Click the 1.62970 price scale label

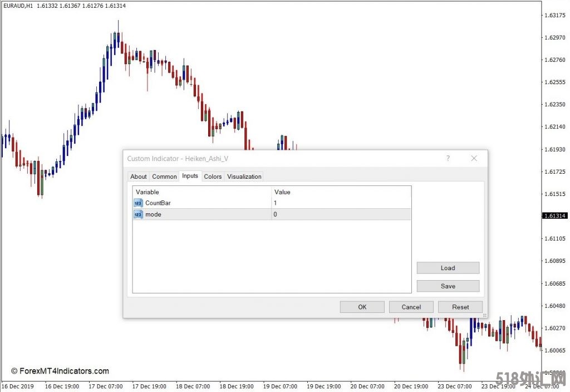tap(555, 37)
